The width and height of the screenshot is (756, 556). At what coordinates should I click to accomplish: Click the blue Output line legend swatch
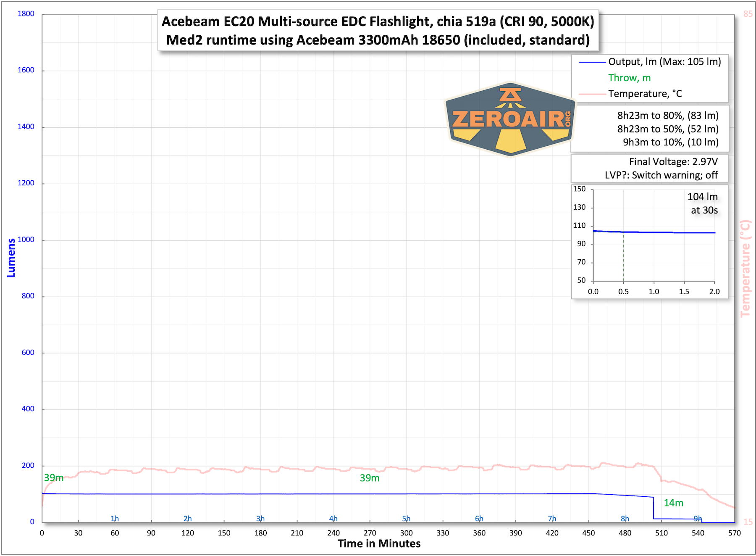[592, 62]
